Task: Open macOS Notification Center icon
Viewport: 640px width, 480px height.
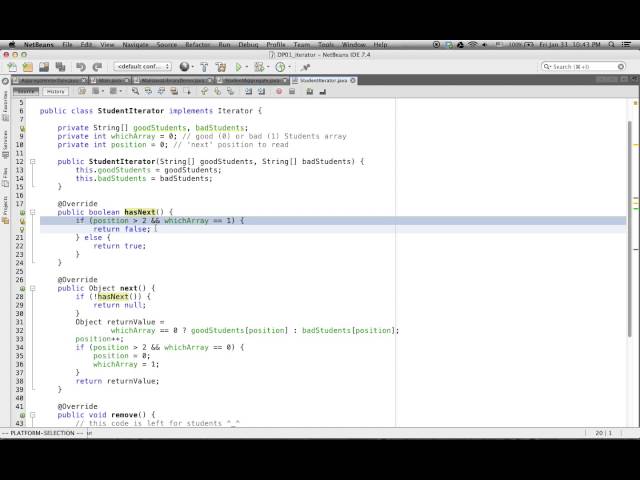Action: coord(627,44)
